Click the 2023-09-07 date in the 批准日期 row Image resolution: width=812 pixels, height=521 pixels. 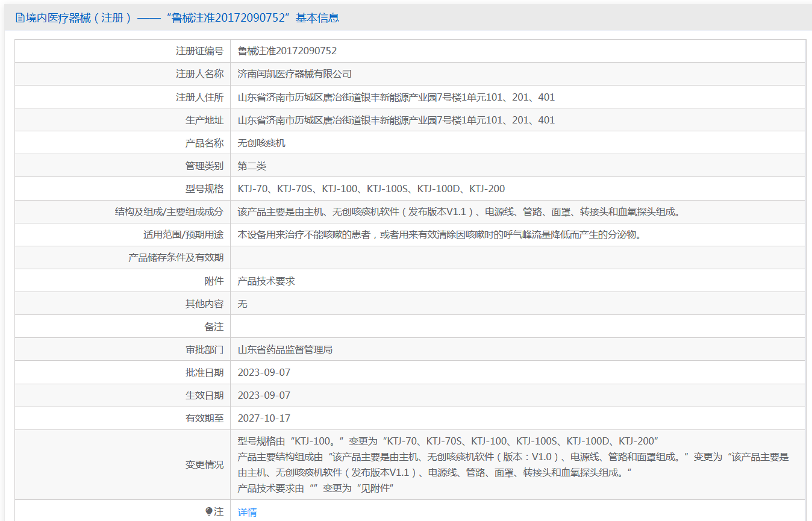pyautogui.click(x=264, y=372)
